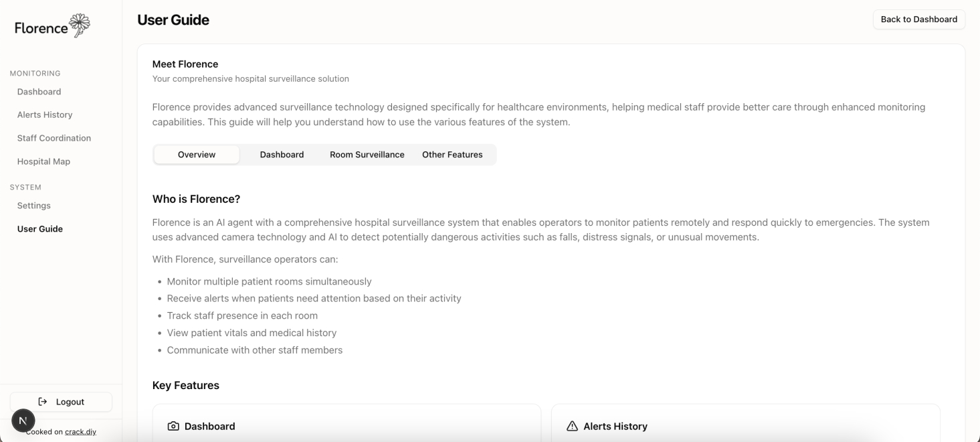
Task: Click the warning triangle Alerts History icon
Action: [x=572, y=426]
